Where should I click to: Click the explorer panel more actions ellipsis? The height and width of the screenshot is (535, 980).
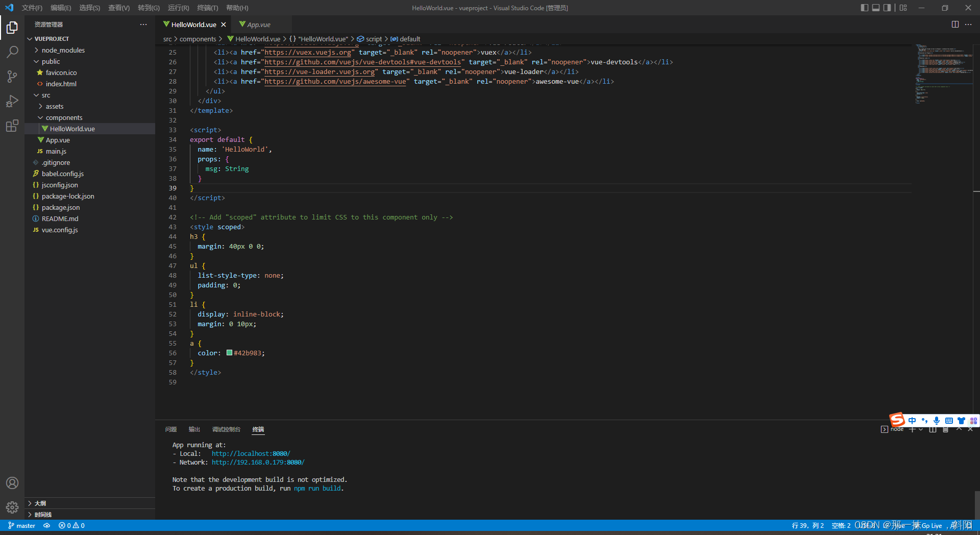[x=143, y=25]
